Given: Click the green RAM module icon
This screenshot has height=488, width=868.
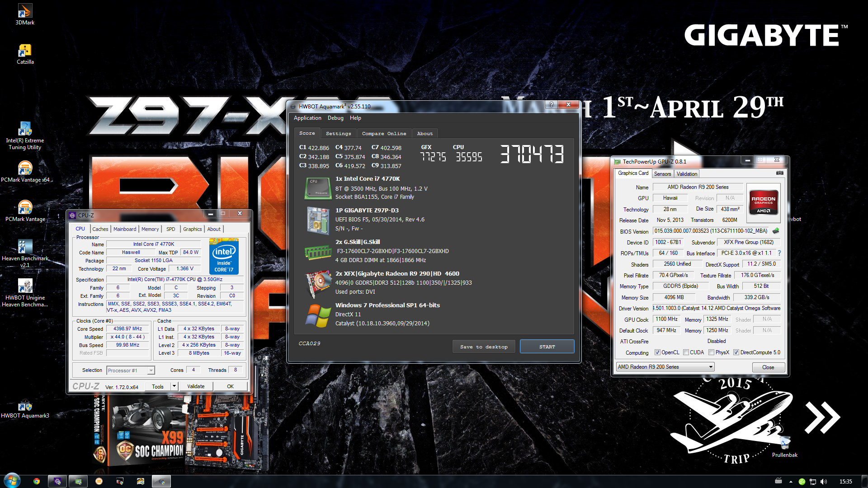Looking at the screenshot, I should [x=318, y=252].
